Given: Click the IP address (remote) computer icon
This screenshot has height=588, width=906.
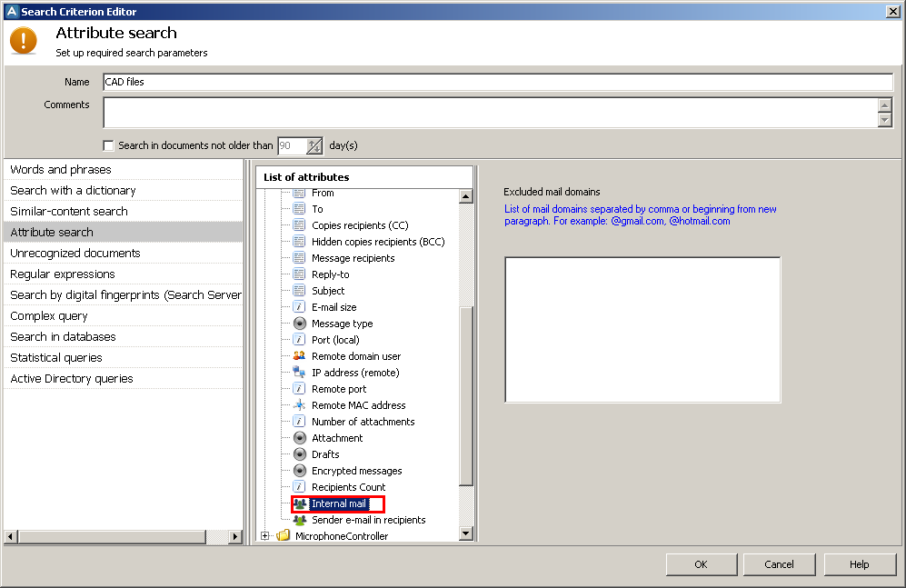Looking at the screenshot, I should click(x=299, y=373).
